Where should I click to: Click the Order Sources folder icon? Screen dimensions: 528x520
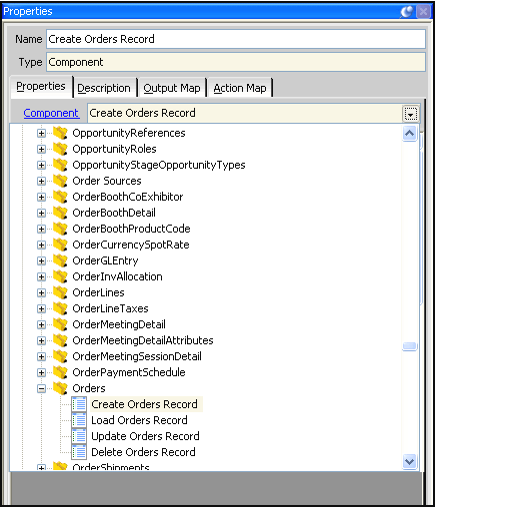[60, 181]
